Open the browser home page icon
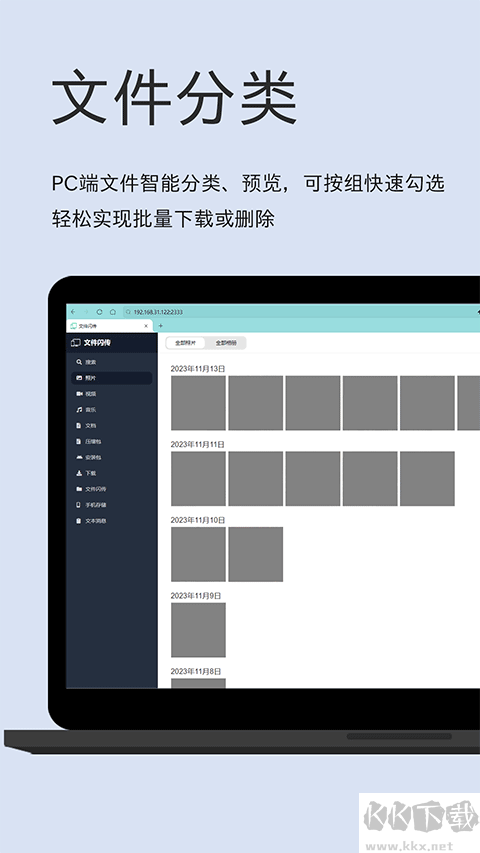Image resolution: width=480 pixels, height=853 pixels. [x=113, y=312]
